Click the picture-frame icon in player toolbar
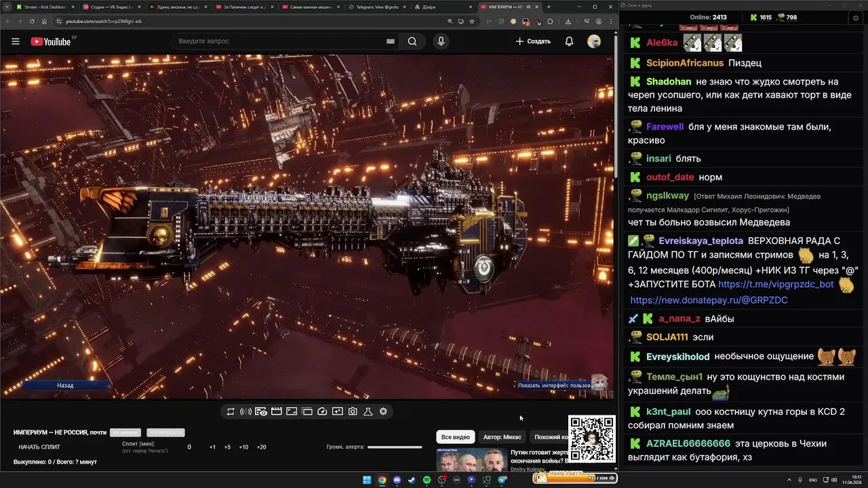The image size is (868, 488). pyautogui.click(x=292, y=411)
